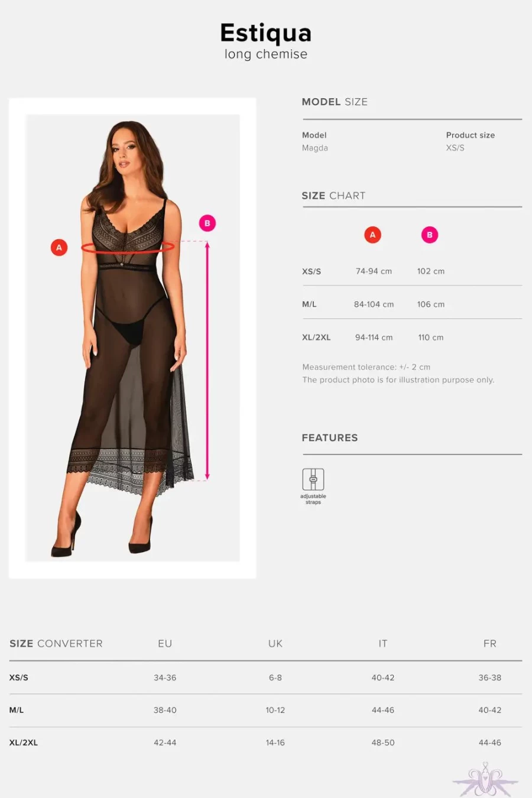Click the model product photo
This screenshot has width=532, height=798.
(x=133, y=338)
